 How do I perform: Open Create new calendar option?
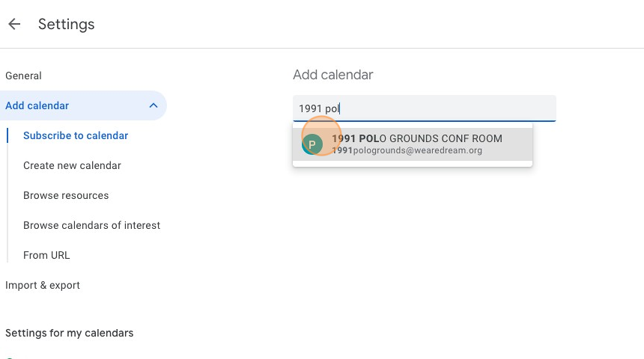72,165
